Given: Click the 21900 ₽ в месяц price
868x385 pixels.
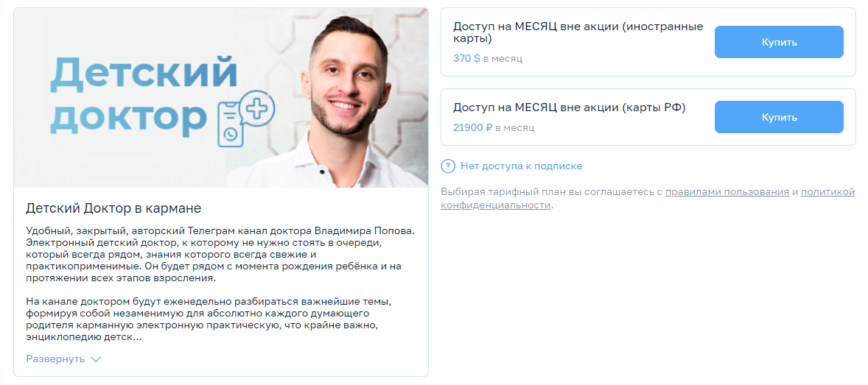Looking at the screenshot, I should (x=494, y=128).
